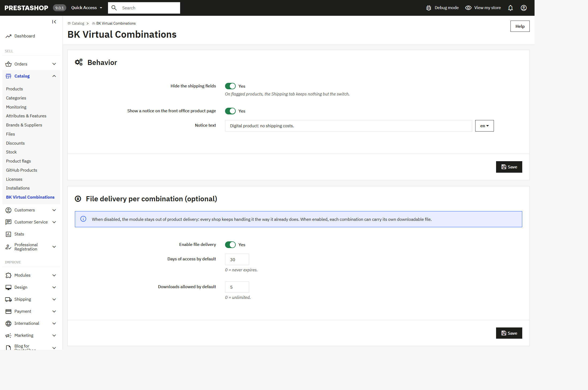Click the info icon in the alert
588x390 pixels.
(x=83, y=219)
